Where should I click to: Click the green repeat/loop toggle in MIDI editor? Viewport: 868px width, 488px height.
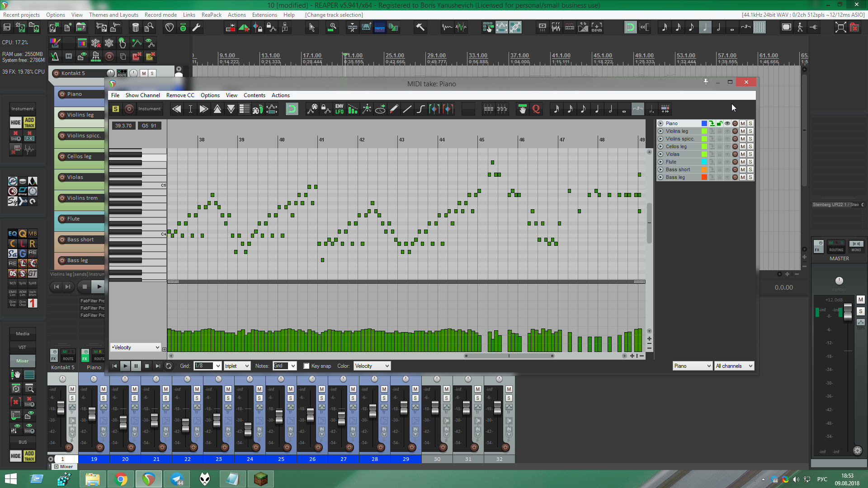pos(292,109)
